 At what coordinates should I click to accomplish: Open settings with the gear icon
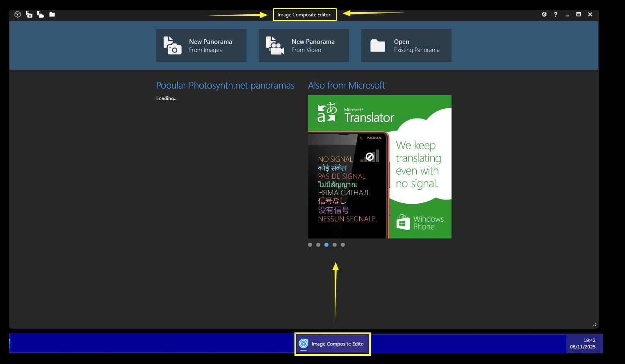pos(544,14)
